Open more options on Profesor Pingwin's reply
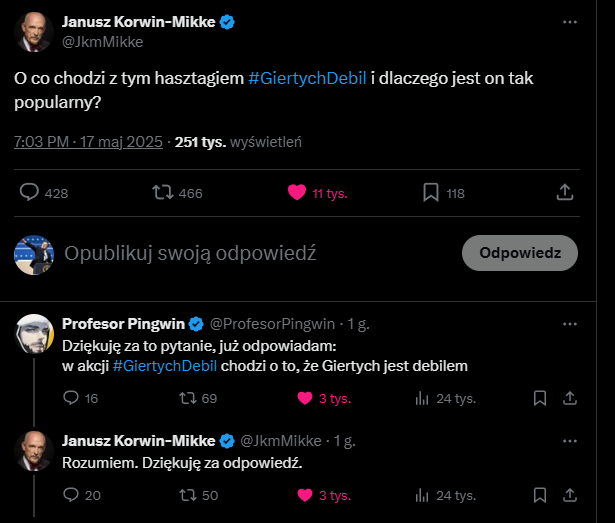The height and width of the screenshot is (523, 615). (569, 324)
